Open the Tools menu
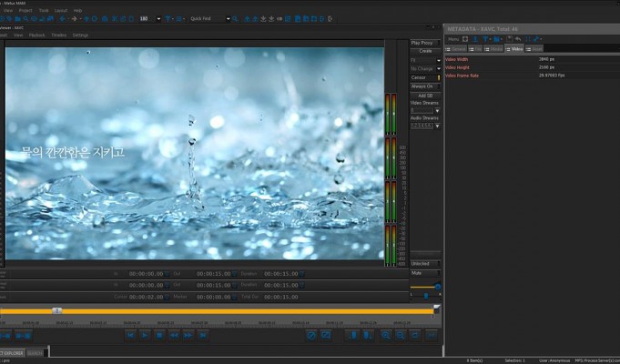This screenshot has height=364, width=620. (44, 10)
